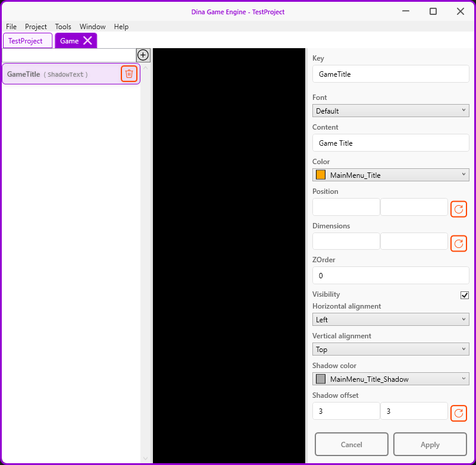Focus the Key input field
This screenshot has height=465, width=476.
(391, 74)
